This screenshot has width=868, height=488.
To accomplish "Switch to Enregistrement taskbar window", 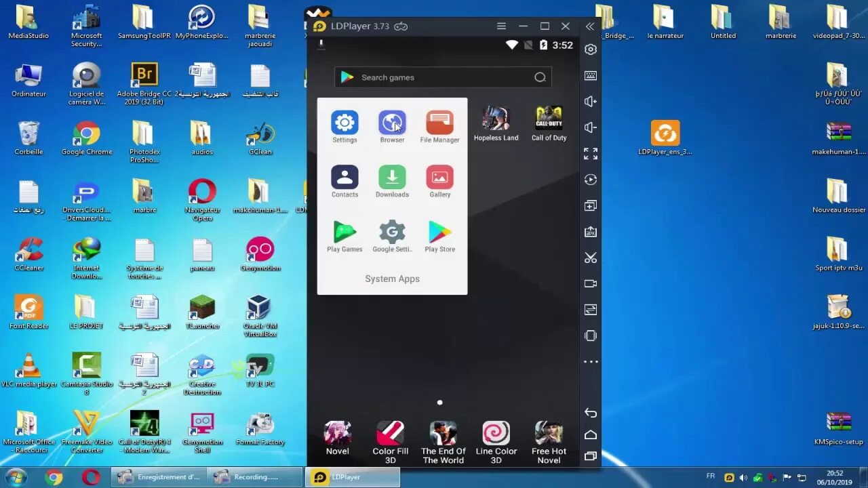I will click(159, 477).
